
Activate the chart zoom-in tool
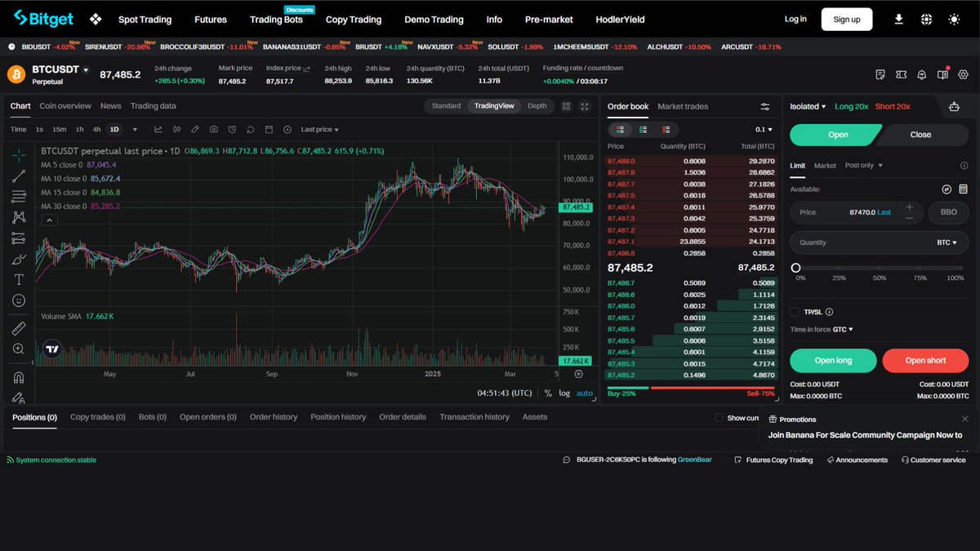[x=19, y=349]
